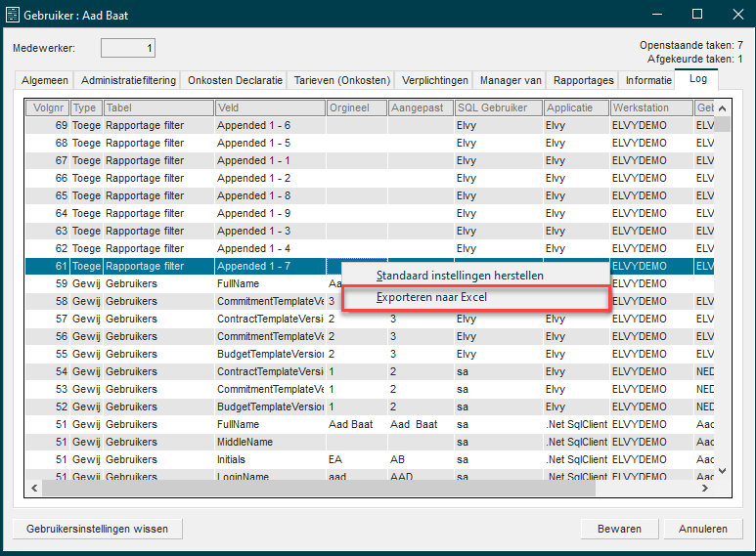Click 'BudgetTemplateVersio' in row 55

pos(270,354)
